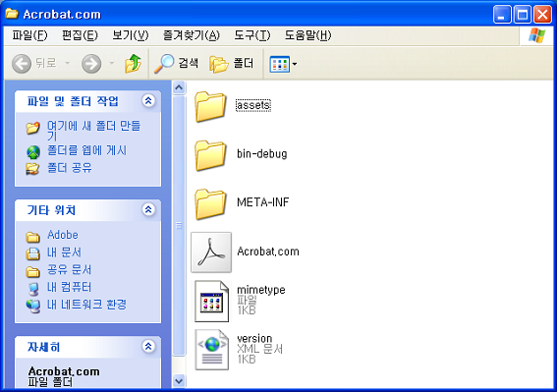Toggle the 폴더 folders pane button
557x392 pixels.
231,64
